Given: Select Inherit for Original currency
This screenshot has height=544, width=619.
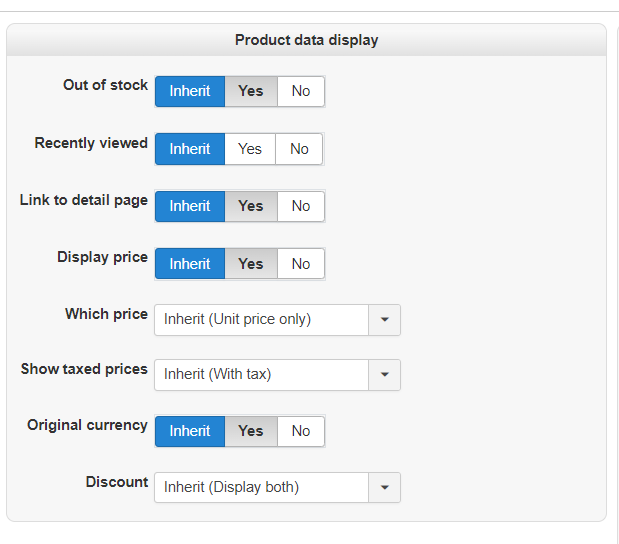Looking at the screenshot, I should (190, 431).
